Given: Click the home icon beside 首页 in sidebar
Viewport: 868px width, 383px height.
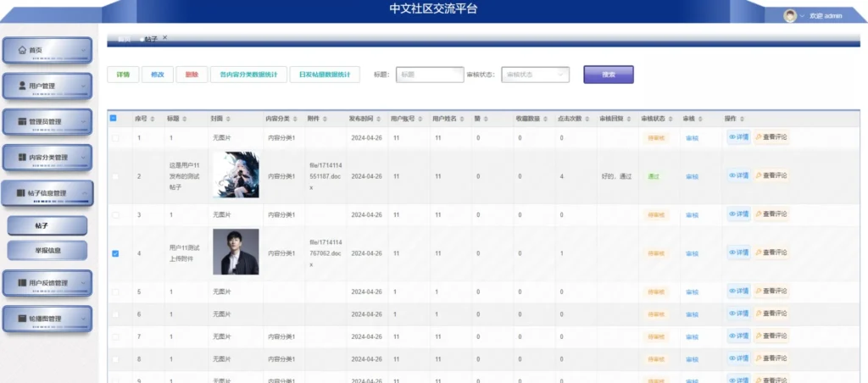Looking at the screenshot, I should pos(22,50).
